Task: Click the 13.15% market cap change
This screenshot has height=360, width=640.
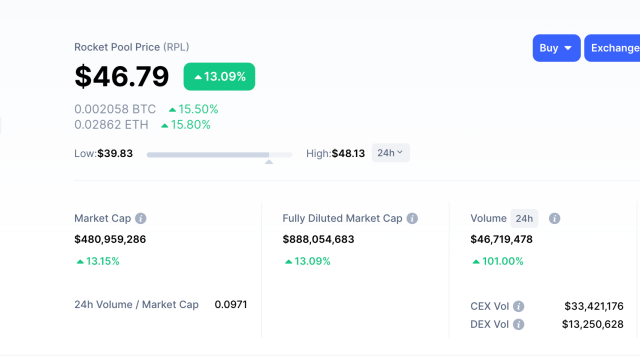Action: (98, 261)
